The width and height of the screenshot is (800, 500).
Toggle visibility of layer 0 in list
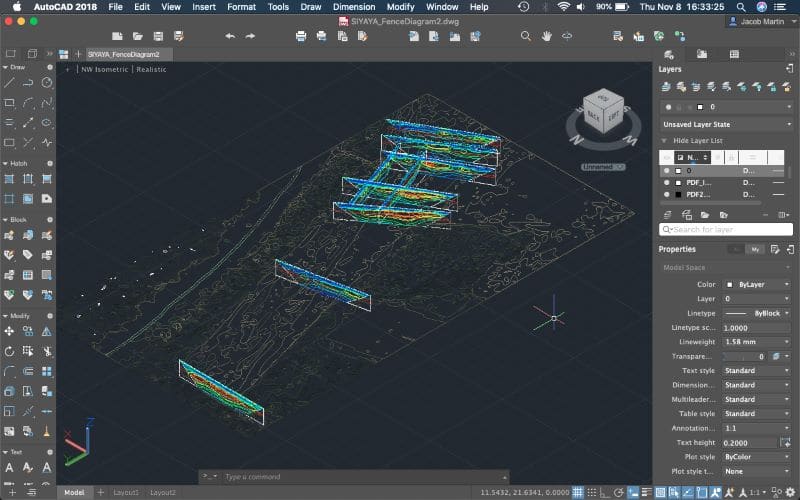point(666,170)
